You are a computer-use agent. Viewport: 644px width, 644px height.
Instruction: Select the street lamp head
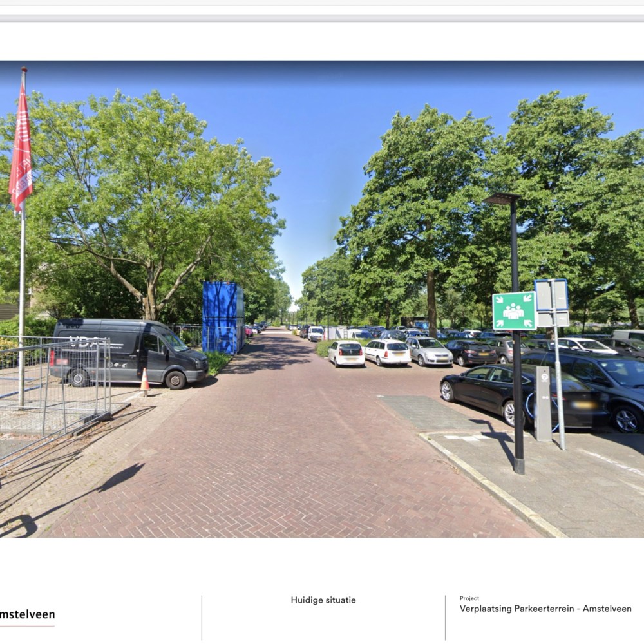[x=502, y=199]
